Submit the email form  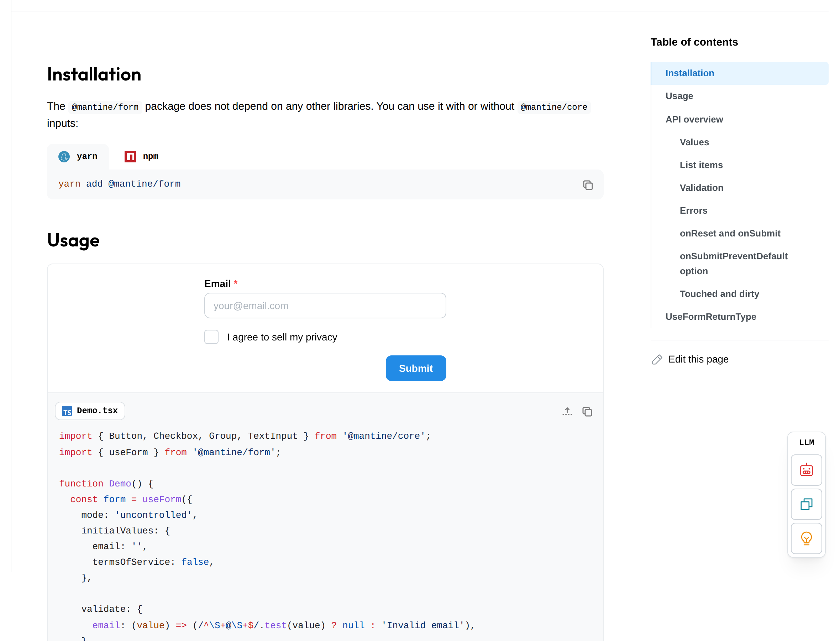coord(416,368)
